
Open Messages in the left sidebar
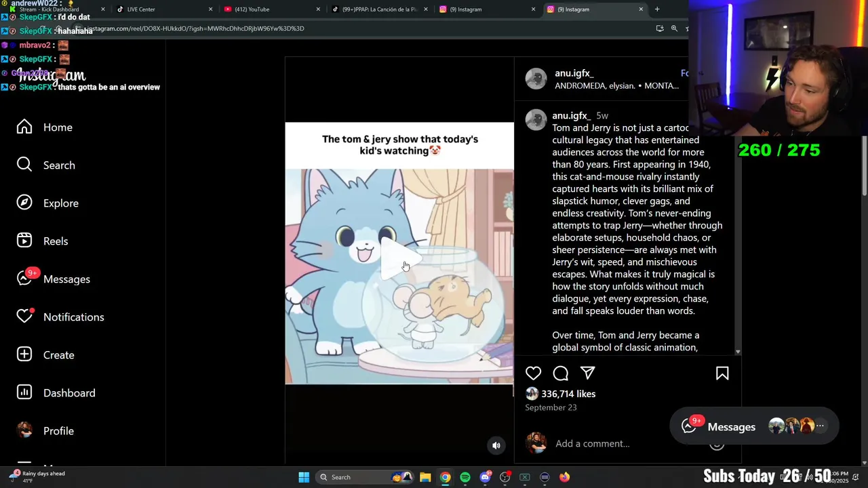click(x=53, y=279)
